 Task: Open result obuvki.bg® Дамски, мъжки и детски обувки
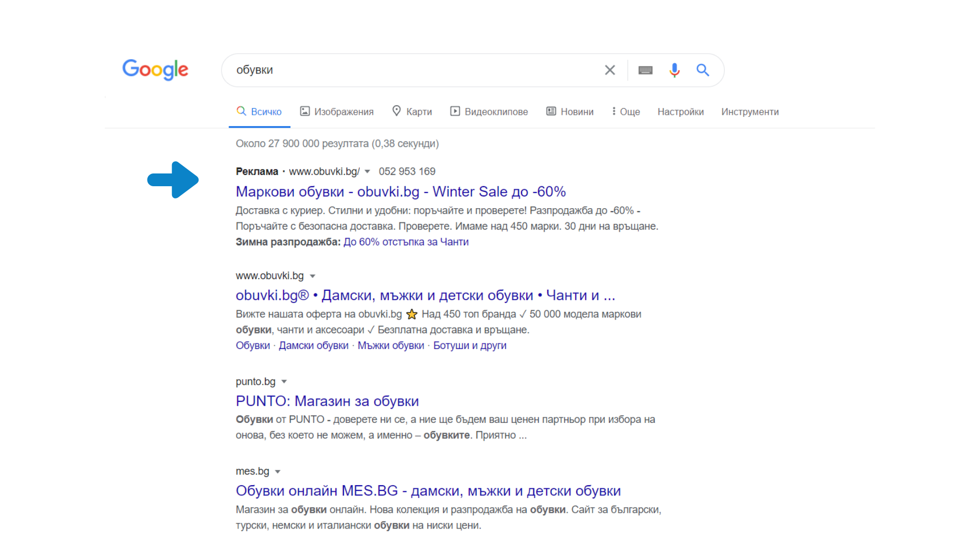[x=425, y=295]
